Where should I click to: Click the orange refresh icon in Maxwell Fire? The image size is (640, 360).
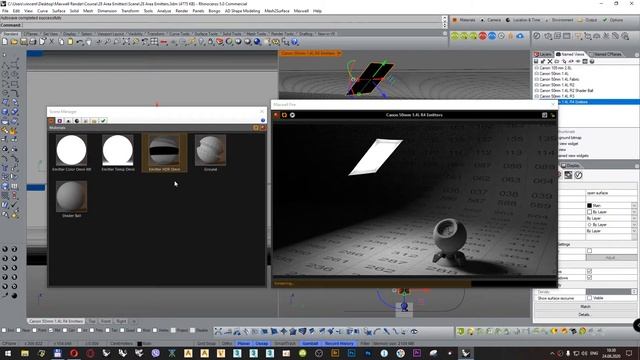tap(284, 116)
